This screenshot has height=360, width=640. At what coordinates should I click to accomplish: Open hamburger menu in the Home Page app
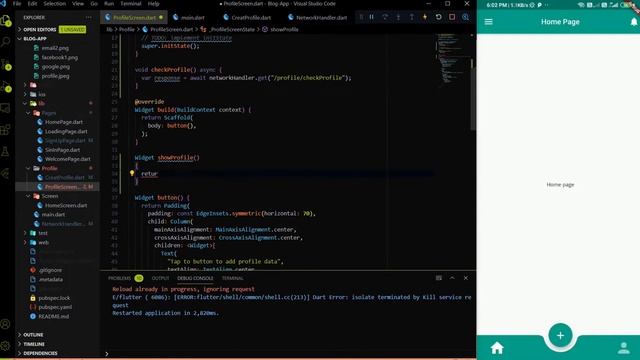[x=489, y=22]
